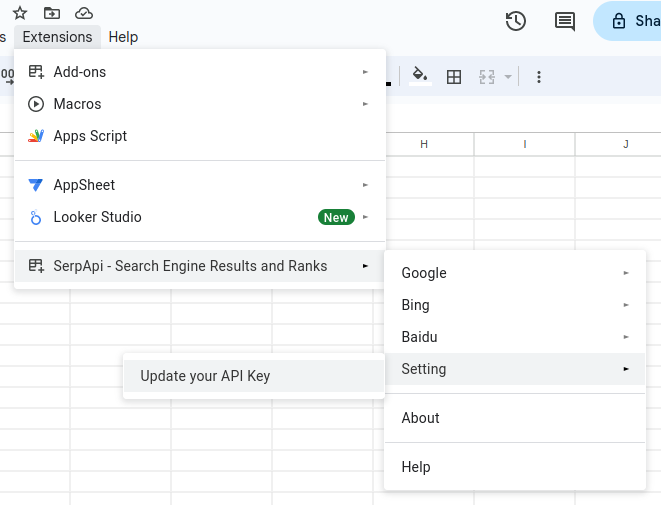This screenshot has width=661, height=505.
Task: Expand merge cells dropdown arrow
Action: tap(508, 77)
